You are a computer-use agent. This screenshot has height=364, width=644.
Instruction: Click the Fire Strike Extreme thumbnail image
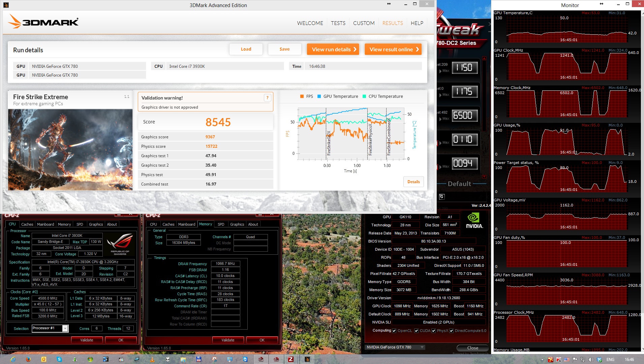[x=70, y=149]
